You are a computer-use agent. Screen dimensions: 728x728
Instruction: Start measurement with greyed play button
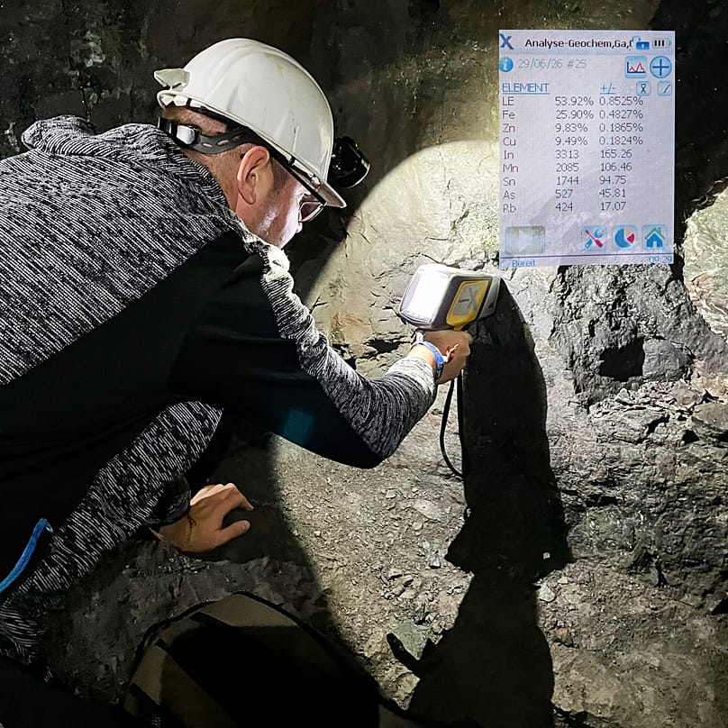(x=525, y=240)
